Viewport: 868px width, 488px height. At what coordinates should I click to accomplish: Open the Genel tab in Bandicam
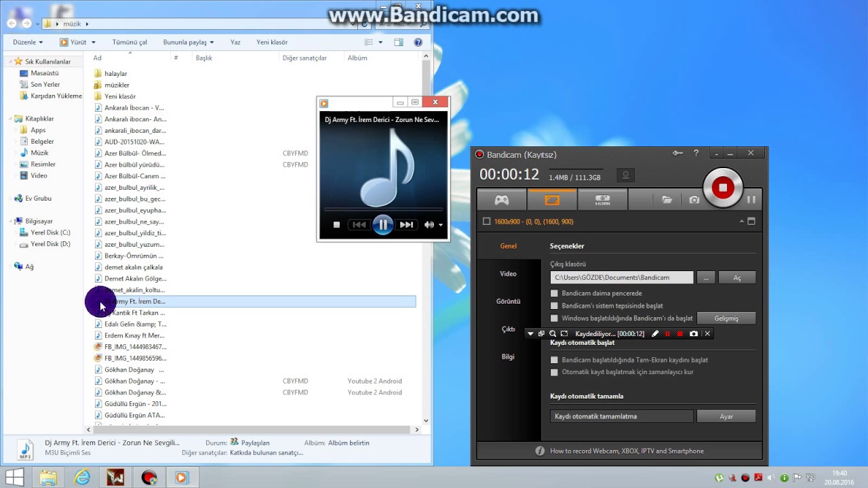click(x=509, y=246)
